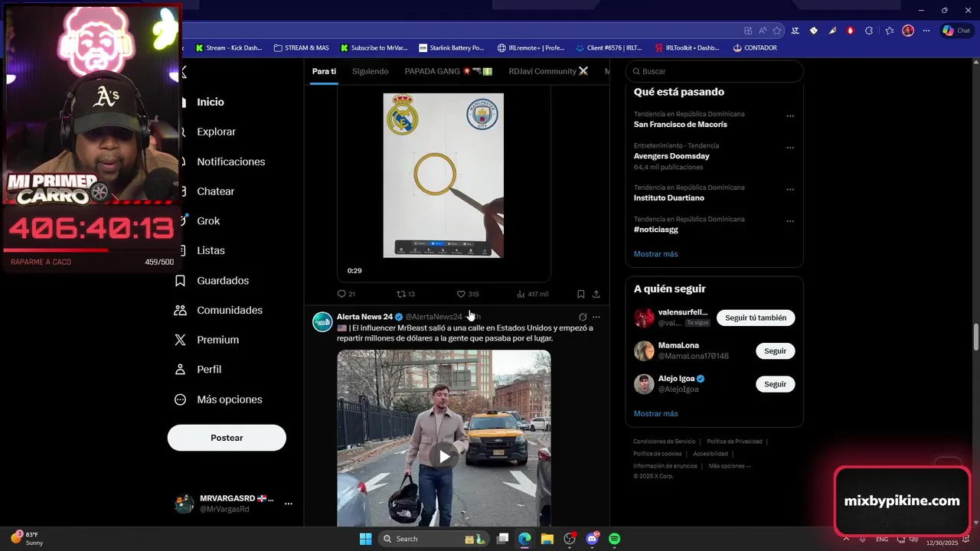Click the Read aloud icon in address bar
Screen dimensions: 980x551
[763, 31]
